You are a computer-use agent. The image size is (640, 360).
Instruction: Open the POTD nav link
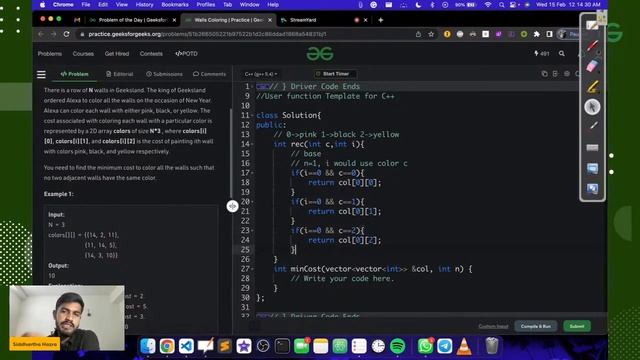187,53
